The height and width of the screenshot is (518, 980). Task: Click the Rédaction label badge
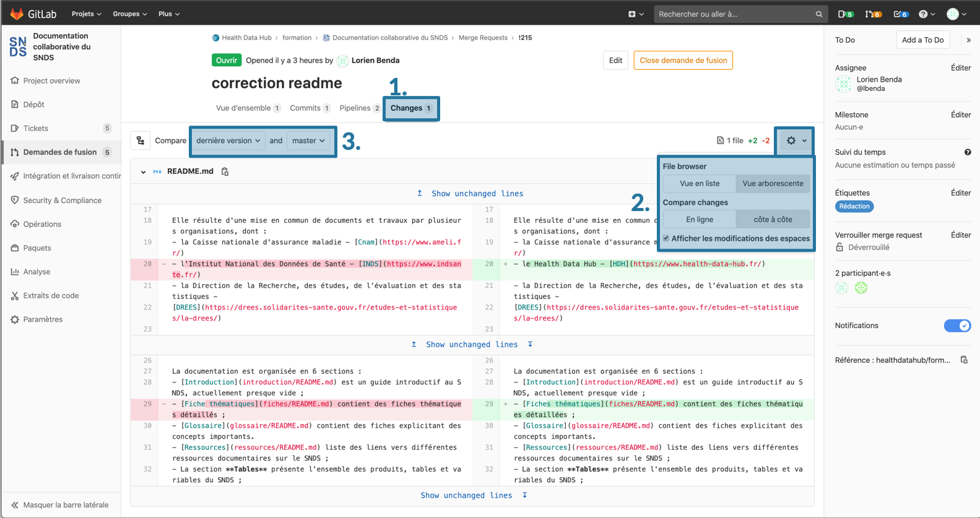(854, 207)
